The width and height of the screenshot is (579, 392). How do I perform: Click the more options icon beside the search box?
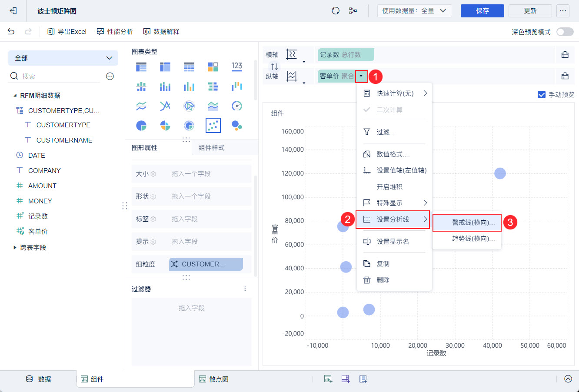pos(110,76)
